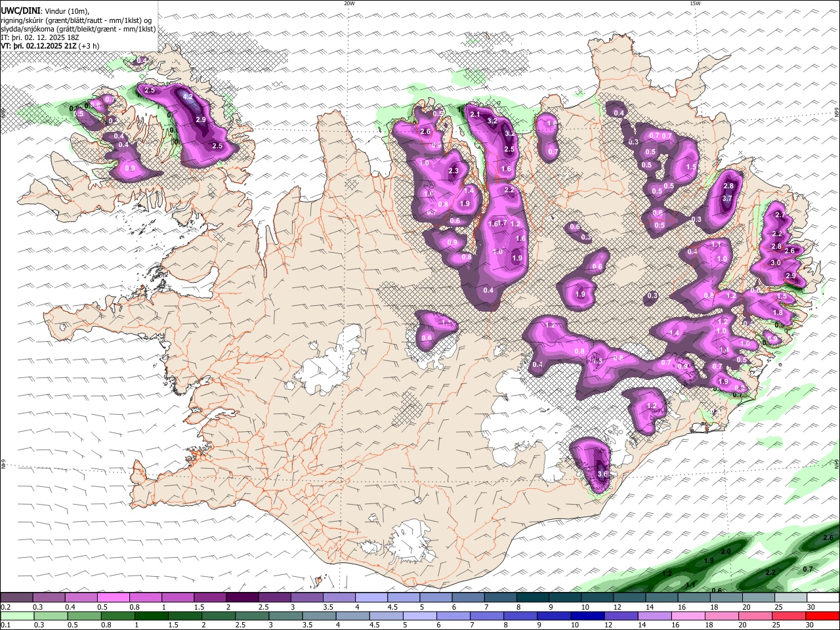
Task: Click the '0.2' legend label
Action: tap(6, 607)
